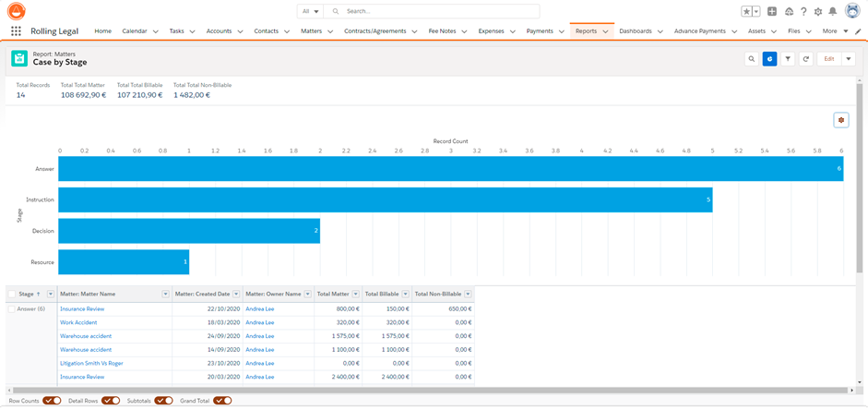Open Total Billable column menu arrow

405,295
